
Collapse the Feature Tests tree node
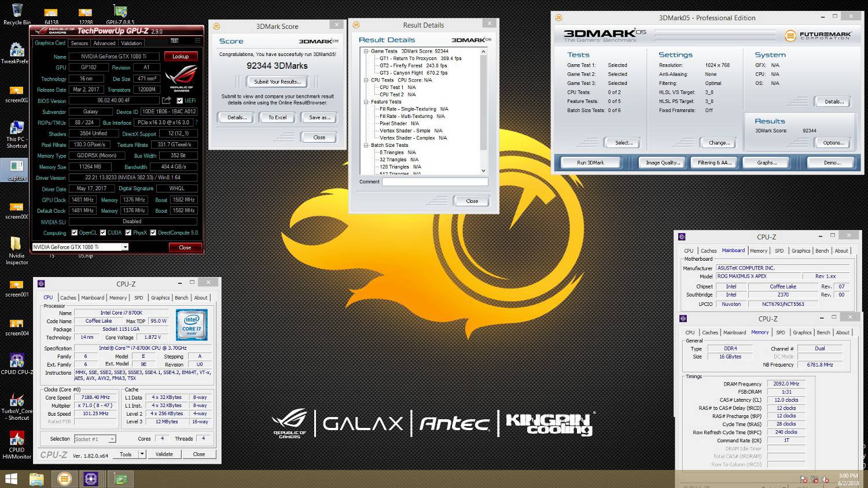click(366, 102)
